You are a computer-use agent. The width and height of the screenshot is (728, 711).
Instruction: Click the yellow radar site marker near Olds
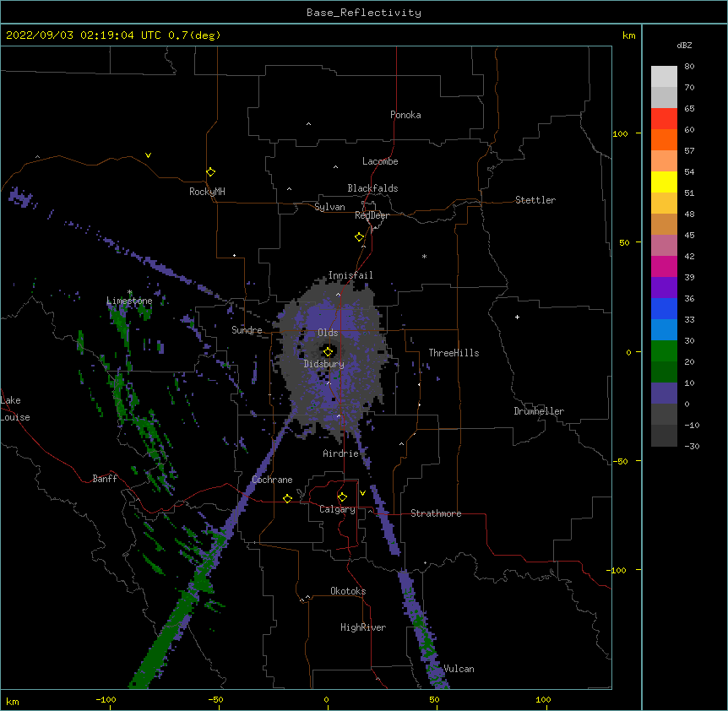328,351
